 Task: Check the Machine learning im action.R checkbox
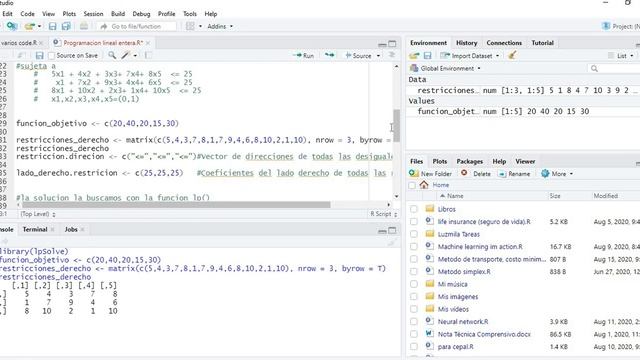pyautogui.click(x=414, y=247)
